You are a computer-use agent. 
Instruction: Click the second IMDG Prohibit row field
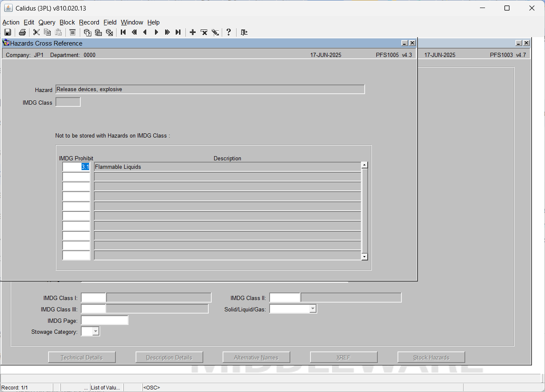(x=76, y=176)
